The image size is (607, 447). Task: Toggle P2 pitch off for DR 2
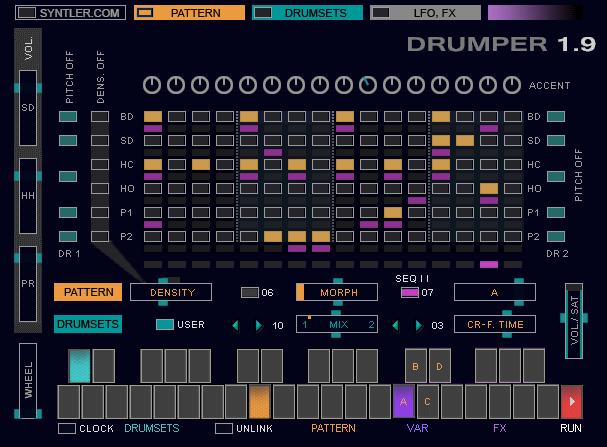pos(556,236)
